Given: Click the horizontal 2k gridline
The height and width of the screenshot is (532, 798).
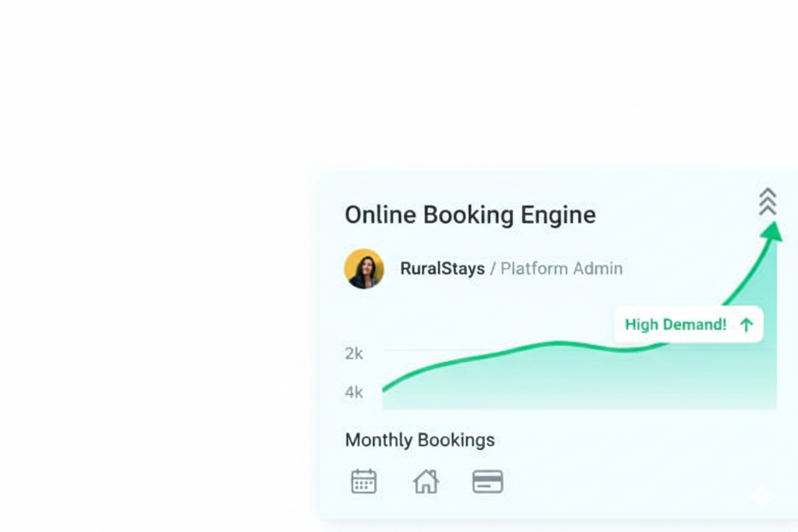Looking at the screenshot, I should 448,350.
